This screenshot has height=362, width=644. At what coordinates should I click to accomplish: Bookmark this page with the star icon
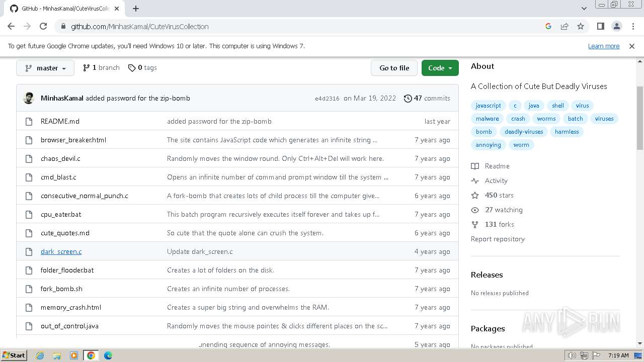pos(581,26)
